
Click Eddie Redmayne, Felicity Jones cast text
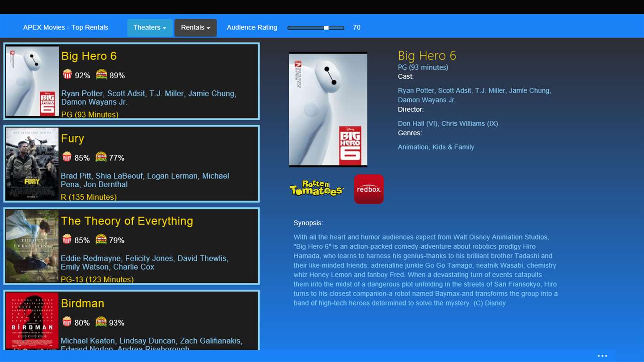(144, 262)
